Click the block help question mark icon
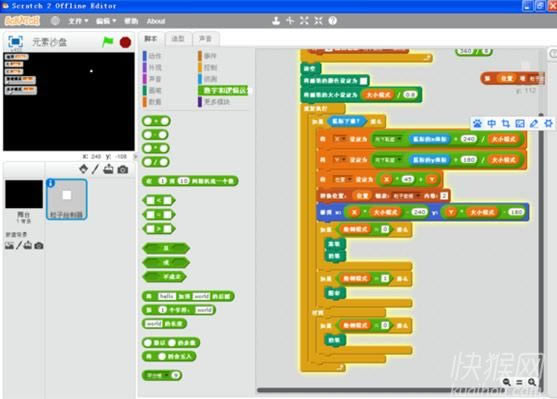 point(332,21)
